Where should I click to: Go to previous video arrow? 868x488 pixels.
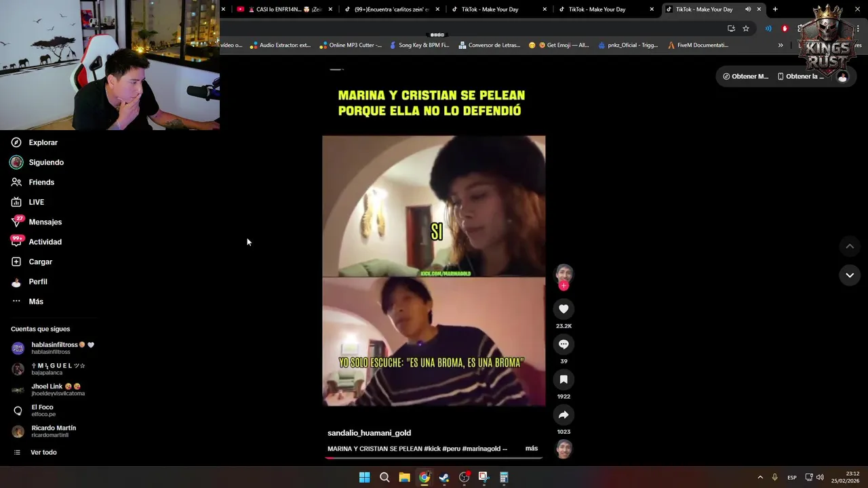tap(850, 246)
